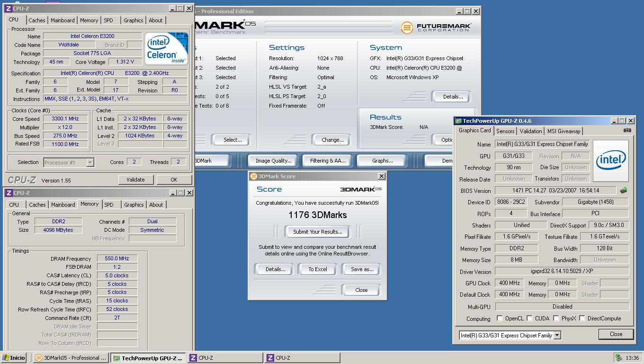
Task: Enable the DirectCompute checkbox
Action: [582, 318]
